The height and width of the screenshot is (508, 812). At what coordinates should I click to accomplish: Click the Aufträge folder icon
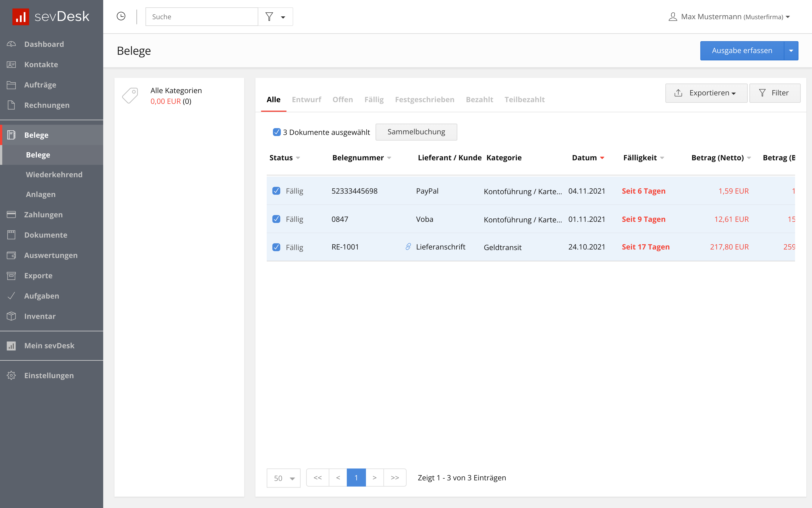point(11,85)
